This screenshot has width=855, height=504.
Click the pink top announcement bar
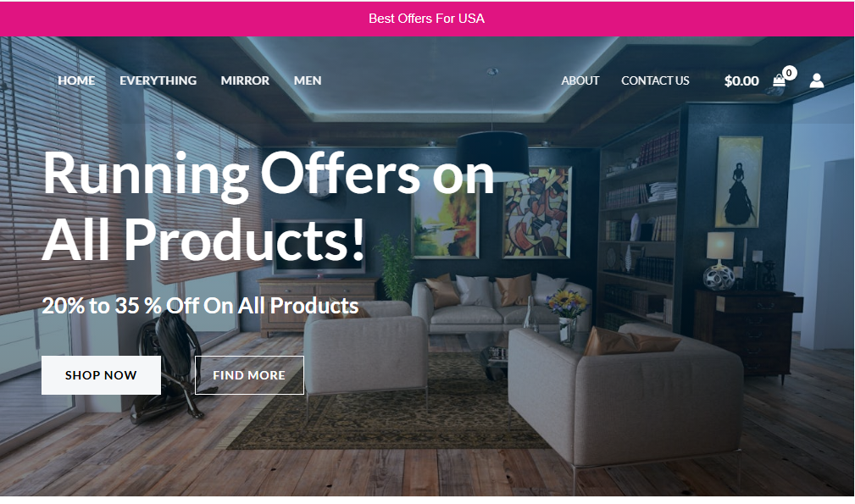coord(427,19)
